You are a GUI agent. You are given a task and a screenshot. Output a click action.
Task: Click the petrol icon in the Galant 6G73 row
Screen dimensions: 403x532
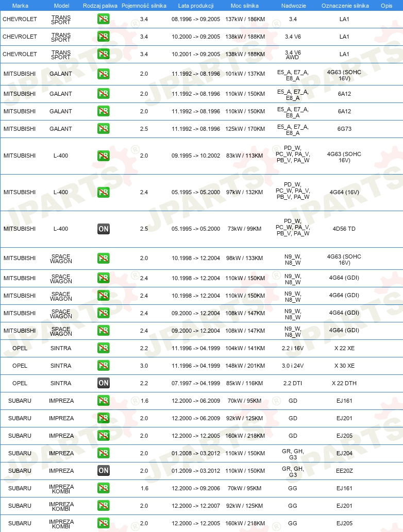[103, 129]
